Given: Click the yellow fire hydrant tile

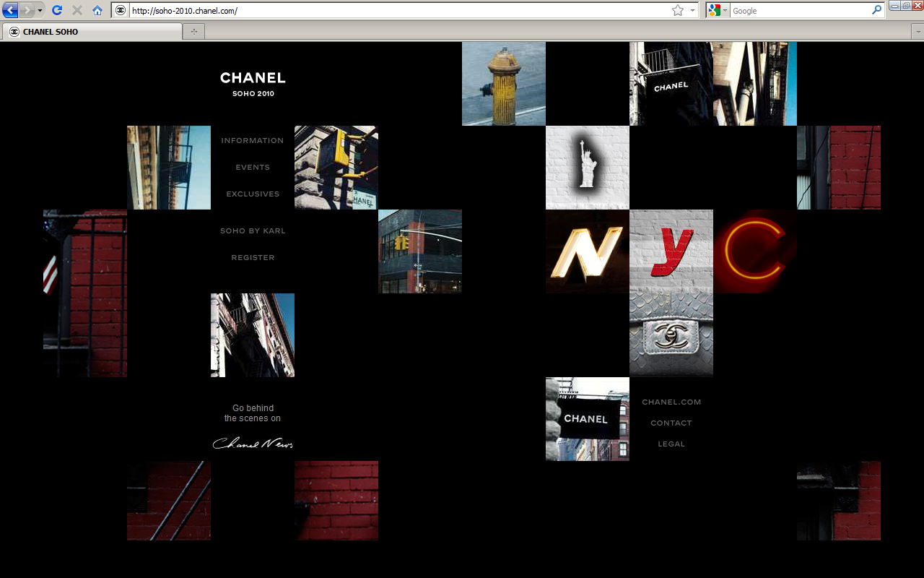Looking at the screenshot, I should pos(504,84).
